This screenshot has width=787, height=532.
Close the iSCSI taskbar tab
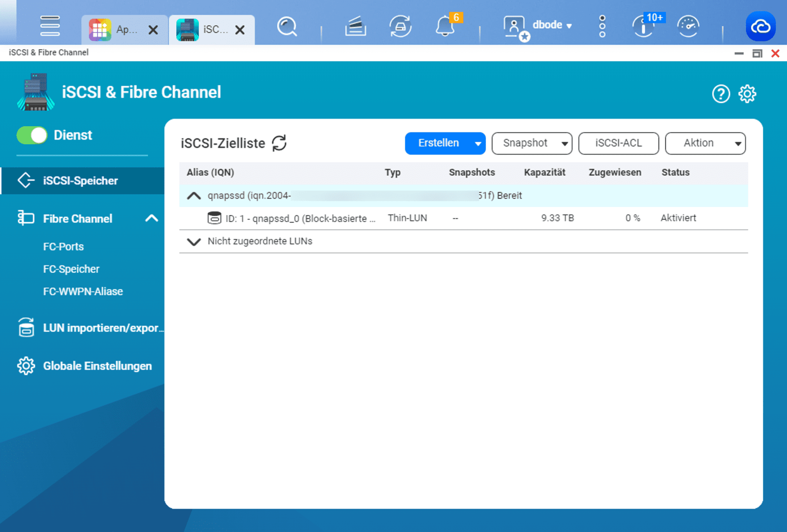click(240, 30)
